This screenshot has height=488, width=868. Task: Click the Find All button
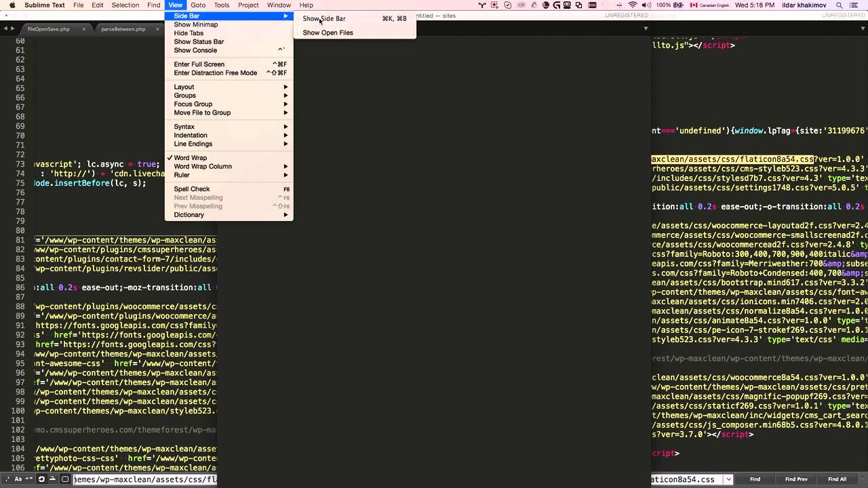[837, 479]
